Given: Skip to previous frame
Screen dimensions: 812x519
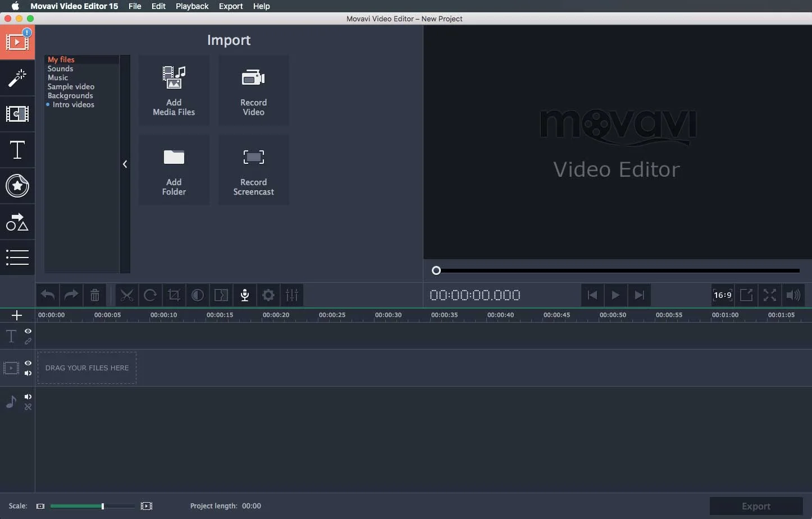Looking at the screenshot, I should (x=592, y=295).
